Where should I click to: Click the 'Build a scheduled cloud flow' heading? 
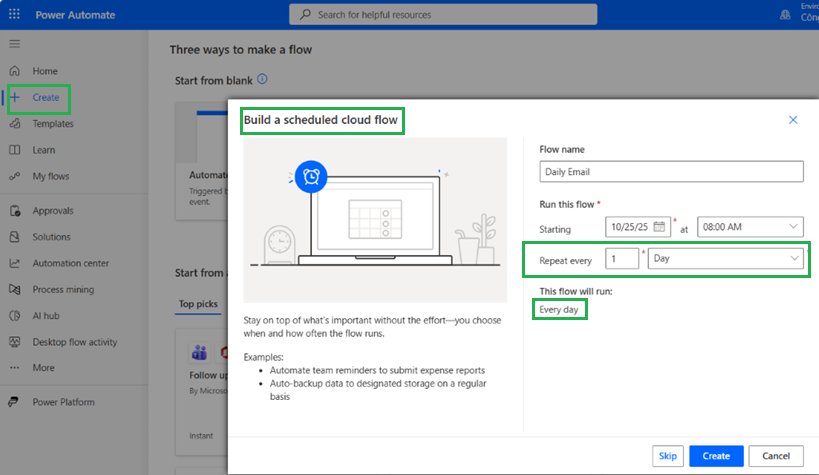pos(321,120)
